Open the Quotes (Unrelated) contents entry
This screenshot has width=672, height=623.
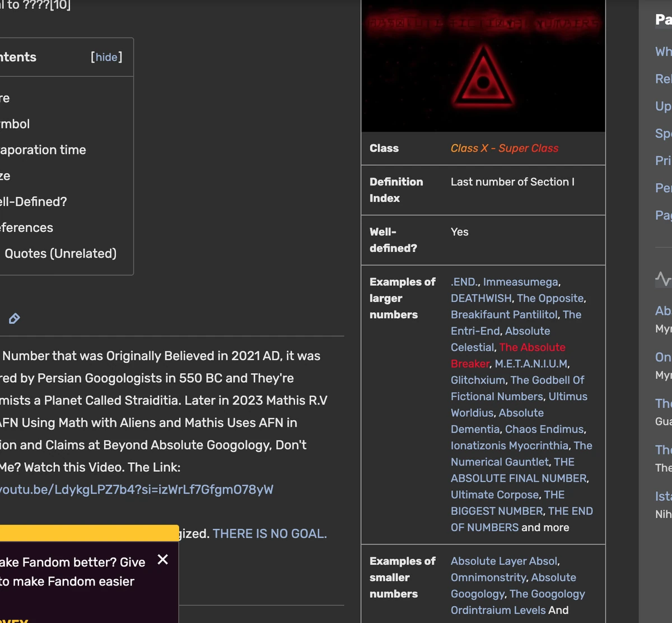coord(60,254)
